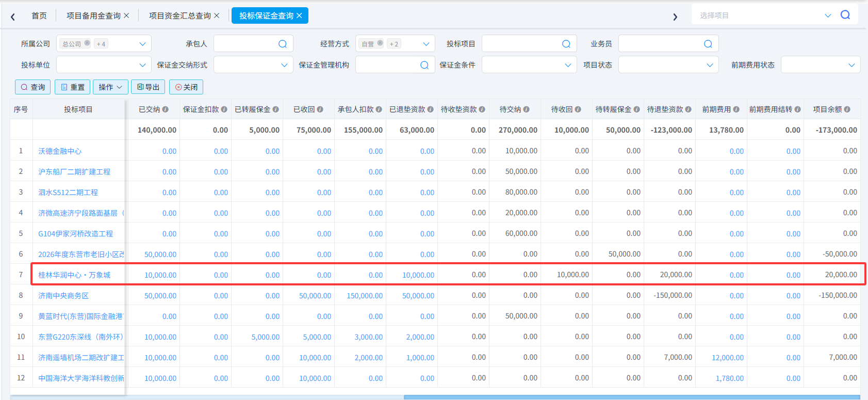
Task: Show help icon for 已收回 column
Action: (x=320, y=109)
